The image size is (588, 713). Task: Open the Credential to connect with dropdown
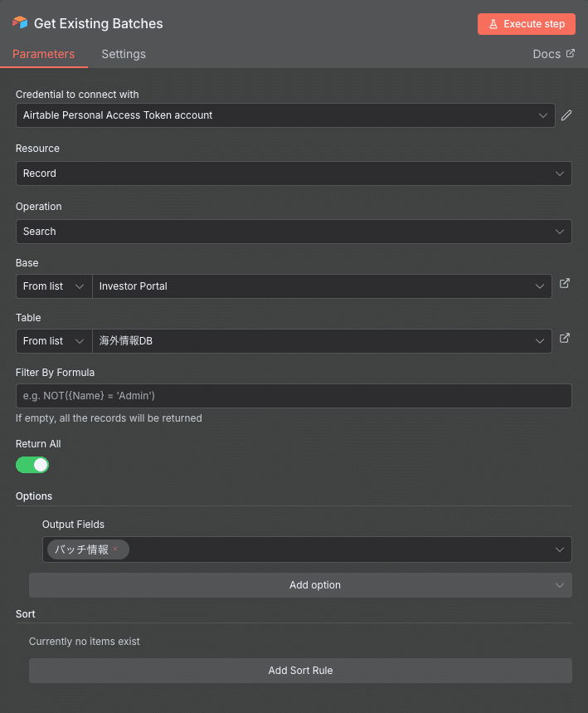(284, 115)
